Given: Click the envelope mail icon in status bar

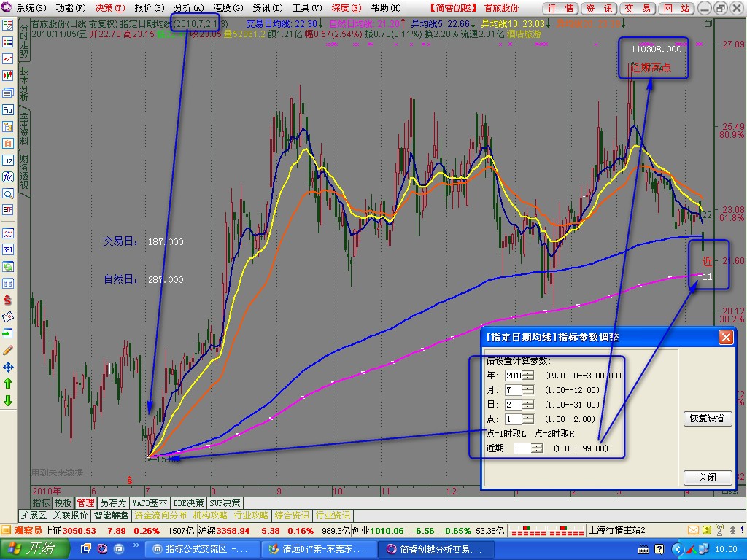Looking at the screenshot, I should tap(693, 530).
